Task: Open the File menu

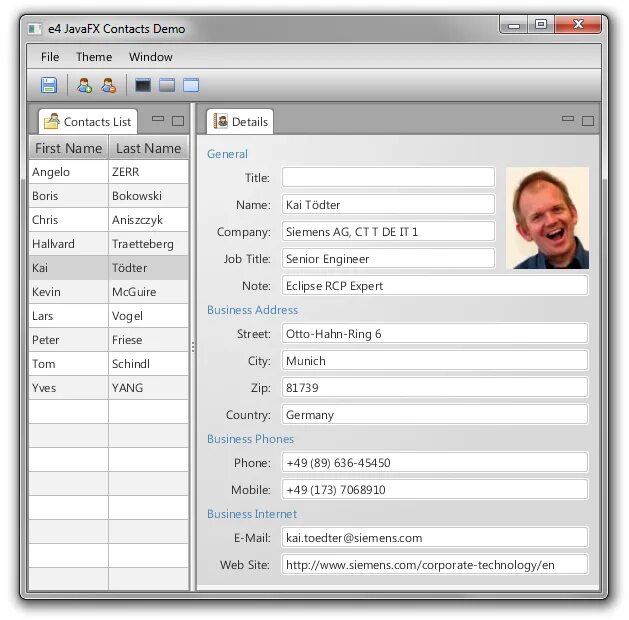Action: coord(50,57)
